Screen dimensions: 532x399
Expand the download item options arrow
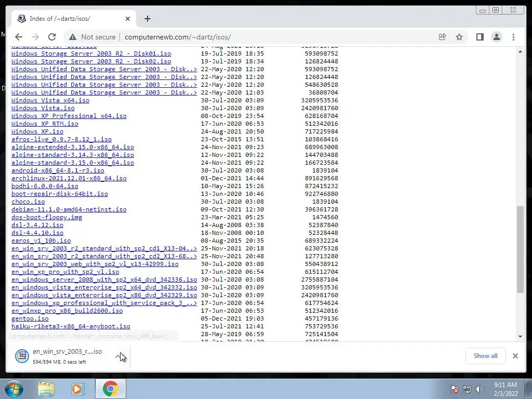tap(118, 356)
